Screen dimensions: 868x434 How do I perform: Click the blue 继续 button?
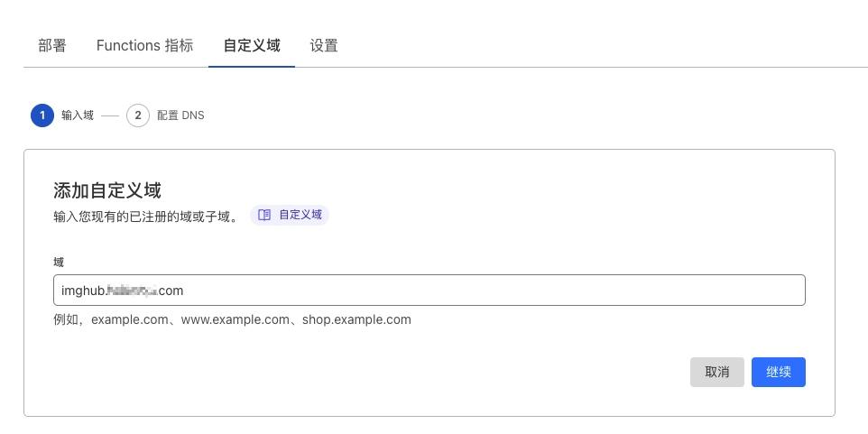[779, 372]
